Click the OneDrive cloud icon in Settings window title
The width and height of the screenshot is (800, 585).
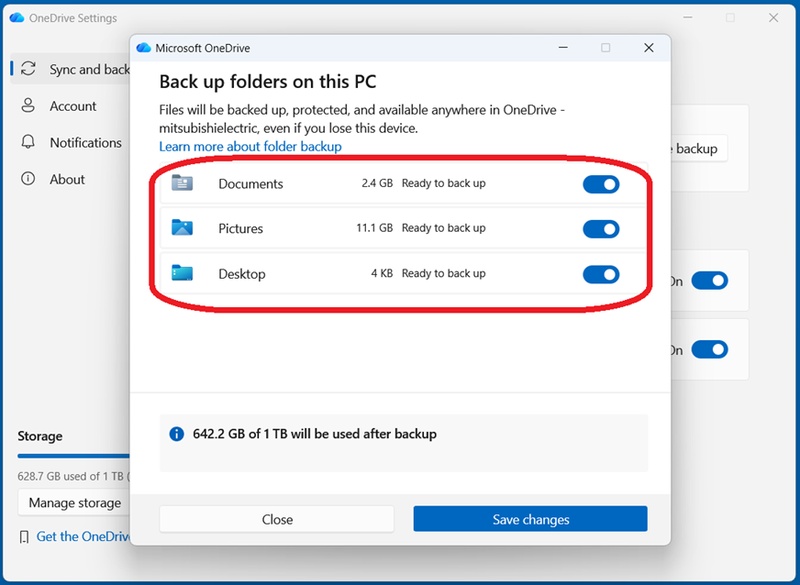tap(17, 18)
